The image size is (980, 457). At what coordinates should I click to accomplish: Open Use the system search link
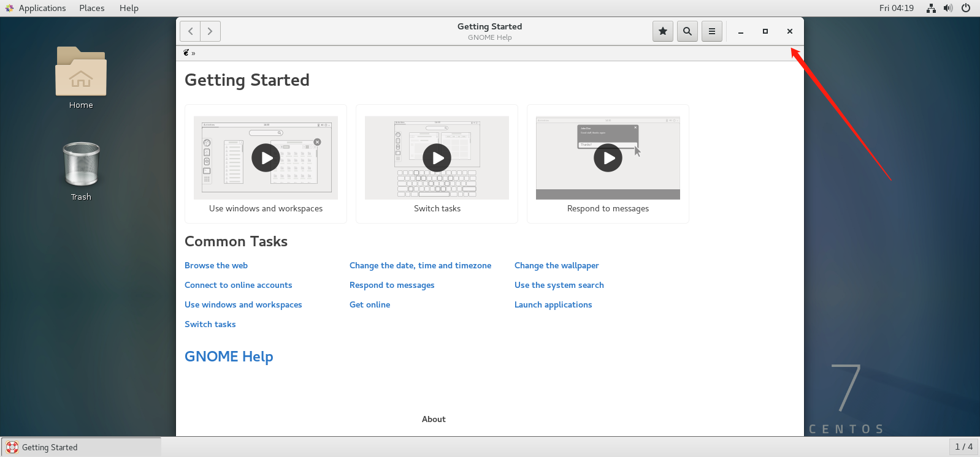click(x=559, y=285)
